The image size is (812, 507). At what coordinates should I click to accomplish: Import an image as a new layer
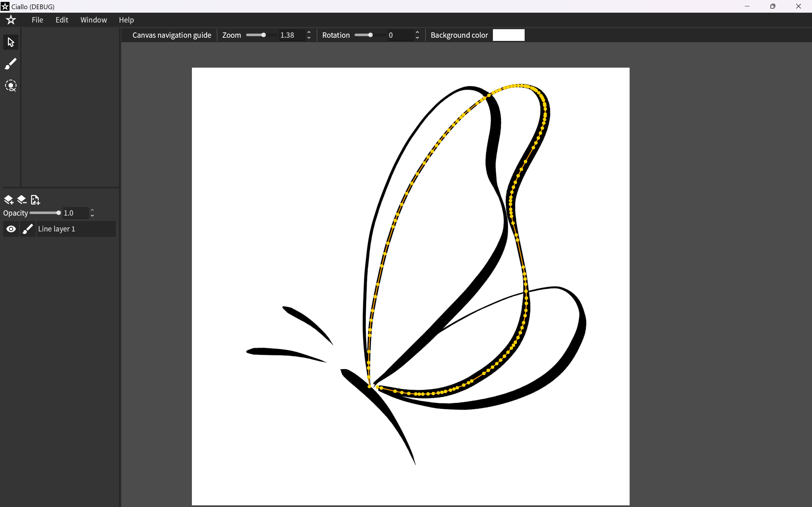(35, 199)
